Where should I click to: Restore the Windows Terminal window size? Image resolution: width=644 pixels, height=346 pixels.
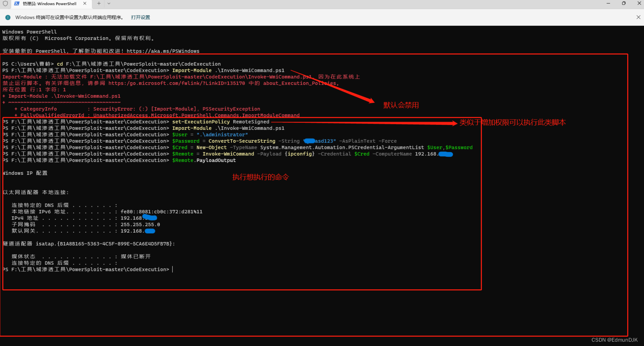tap(624, 4)
